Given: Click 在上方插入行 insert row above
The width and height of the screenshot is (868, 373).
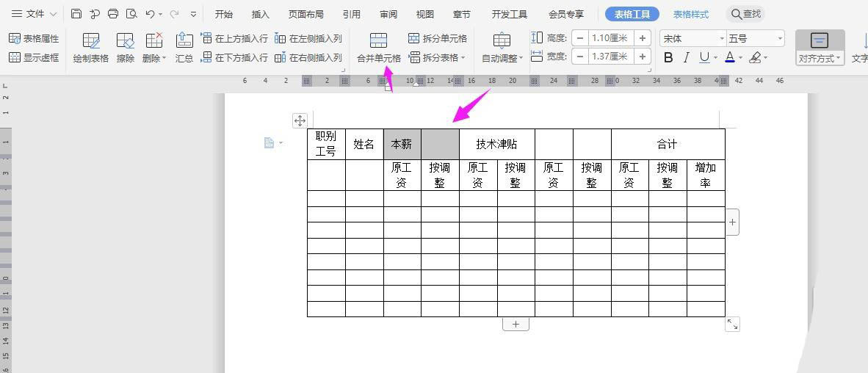Looking at the screenshot, I should pos(234,38).
